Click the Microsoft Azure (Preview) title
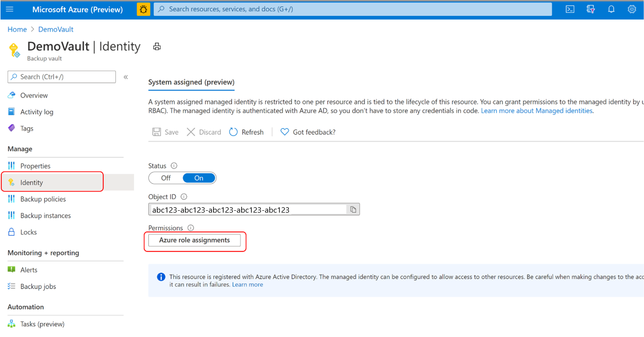The height and width of the screenshot is (337, 644). pos(78,9)
